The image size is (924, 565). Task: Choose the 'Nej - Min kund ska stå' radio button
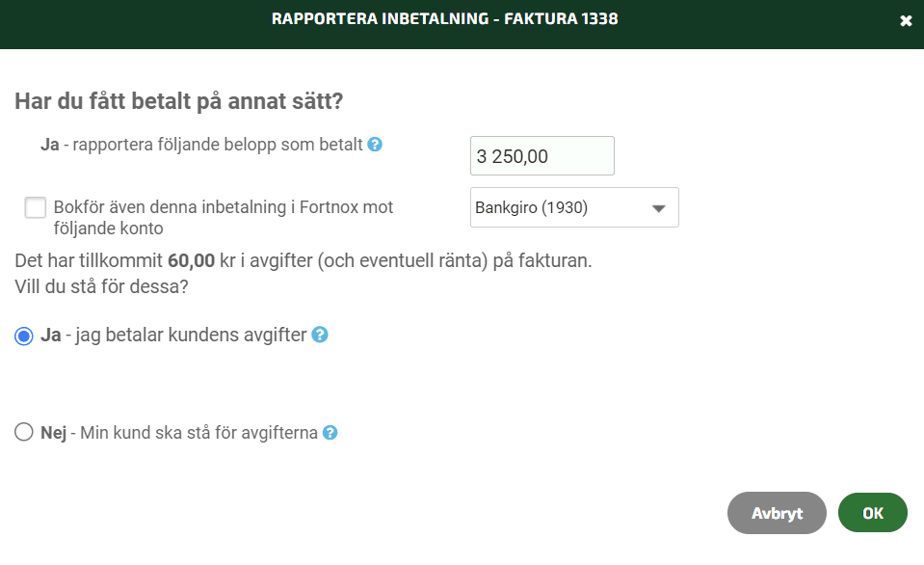pyautogui.click(x=23, y=432)
